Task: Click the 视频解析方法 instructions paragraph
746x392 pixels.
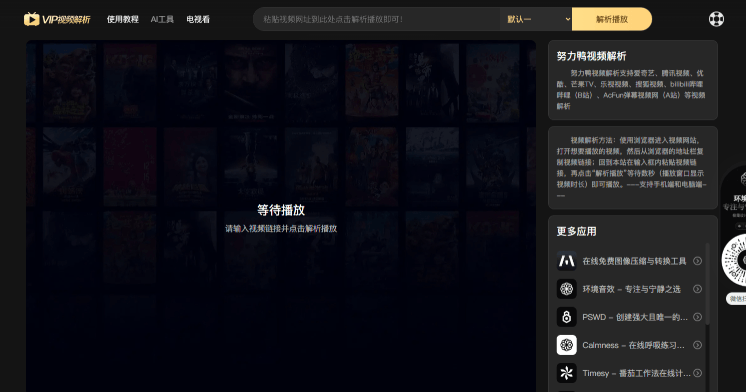Action: click(632, 167)
